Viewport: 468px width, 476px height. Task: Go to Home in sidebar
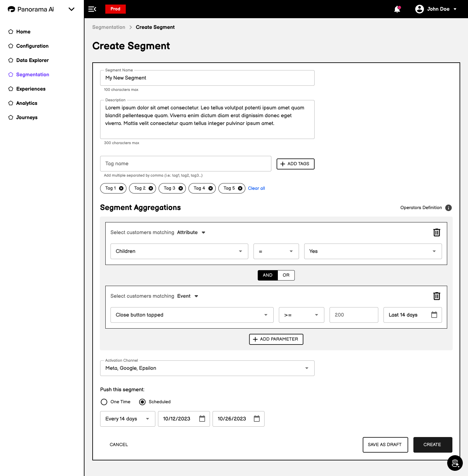(x=23, y=32)
